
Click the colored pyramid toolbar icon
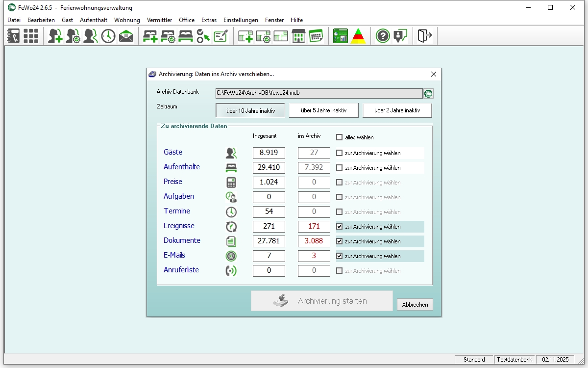tap(359, 36)
